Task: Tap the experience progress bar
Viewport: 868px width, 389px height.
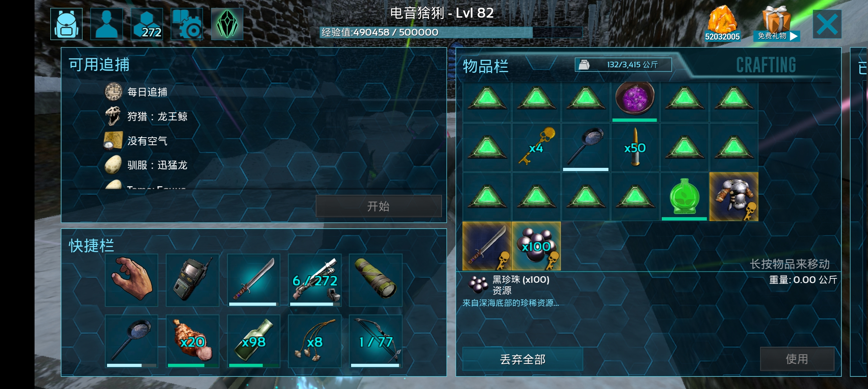Action: tap(451, 32)
